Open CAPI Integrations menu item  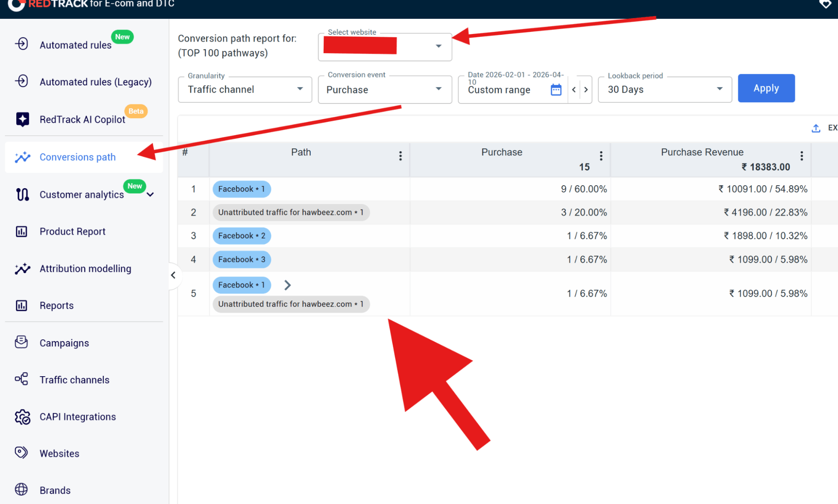84,416
